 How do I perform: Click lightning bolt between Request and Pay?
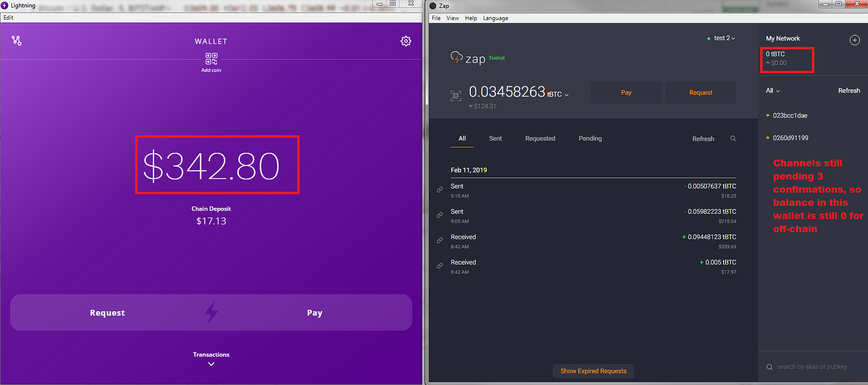(211, 312)
